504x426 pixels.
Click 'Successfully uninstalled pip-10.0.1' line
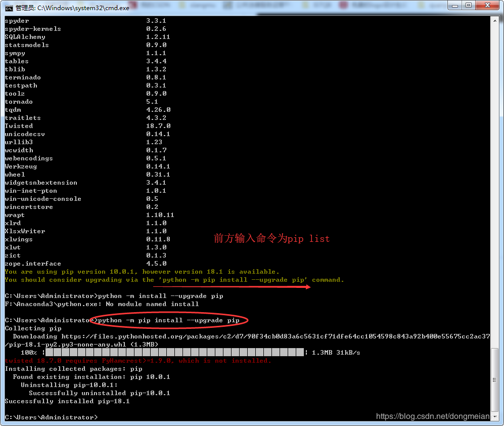tap(100, 393)
